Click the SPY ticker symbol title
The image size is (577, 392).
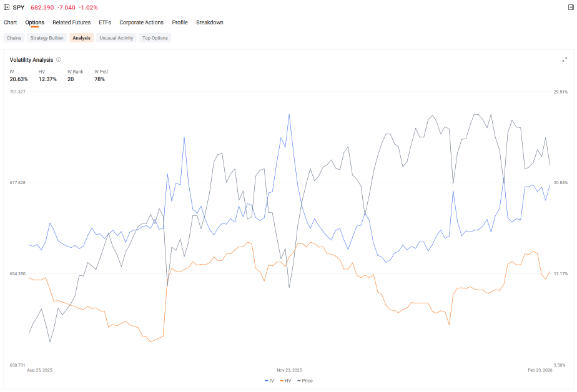tap(18, 7)
